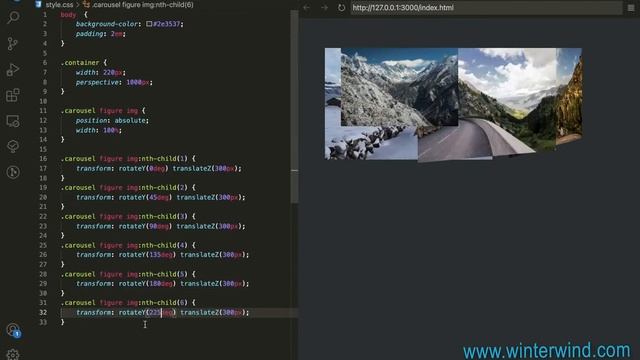Open the Manage settings gear

point(13,354)
